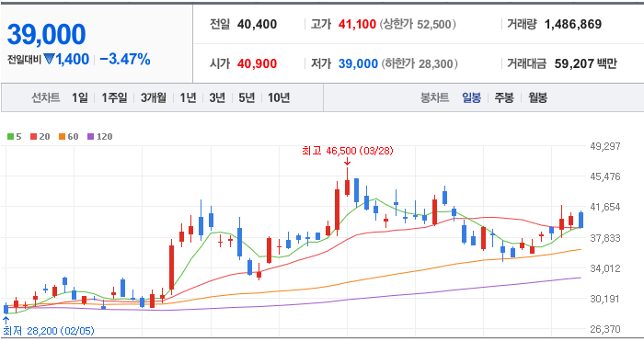This screenshot has height=341, width=644.
Task: Click the 선차트 label
Action: [x=46, y=97]
